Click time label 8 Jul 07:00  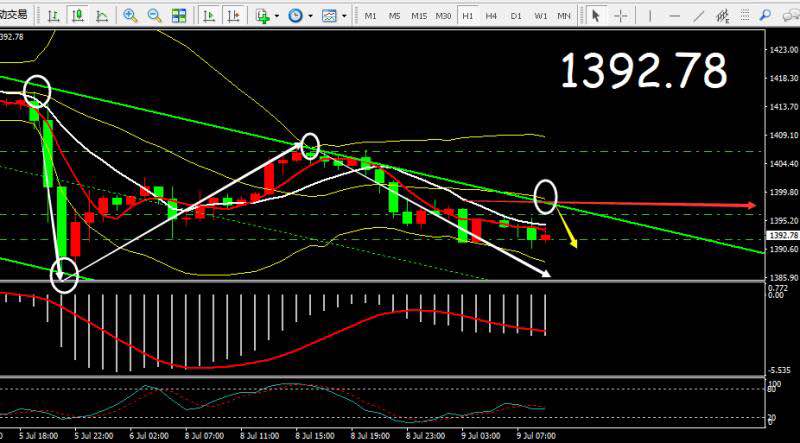coord(204,436)
